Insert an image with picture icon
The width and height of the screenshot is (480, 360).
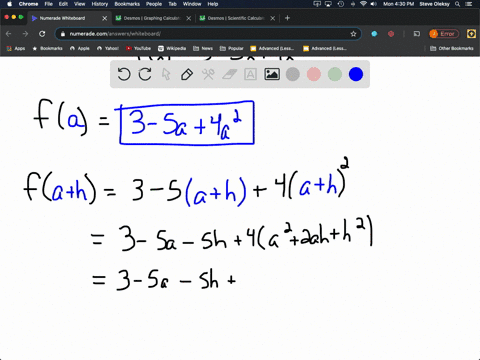[x=272, y=74]
